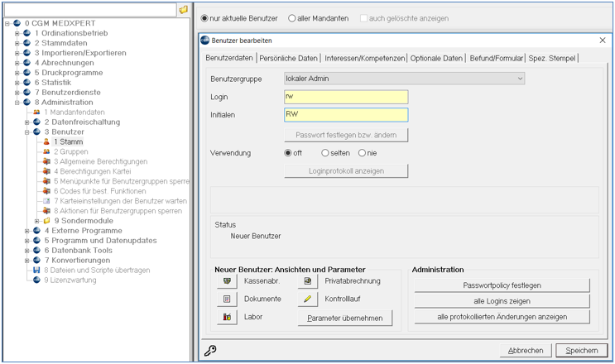The height and width of the screenshot is (364, 615).
Task: Click Parameter übernehmen button
Action: click(x=345, y=318)
